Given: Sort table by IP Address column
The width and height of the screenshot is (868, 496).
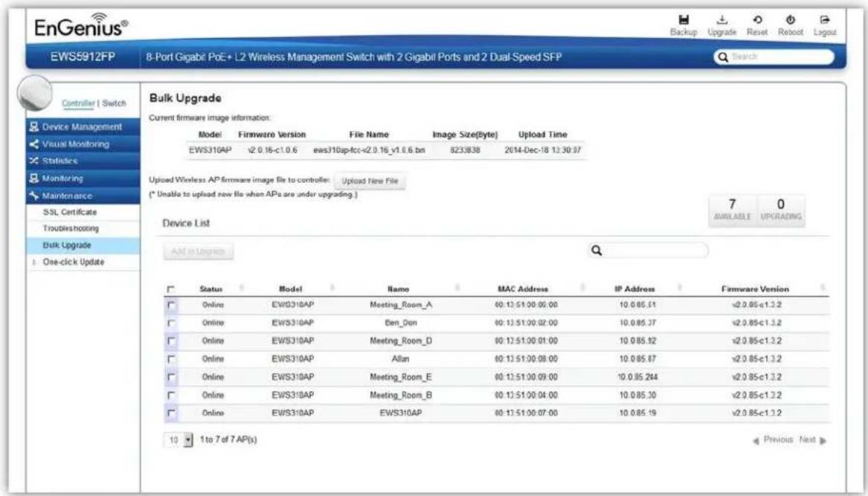Looking at the screenshot, I should 634,289.
